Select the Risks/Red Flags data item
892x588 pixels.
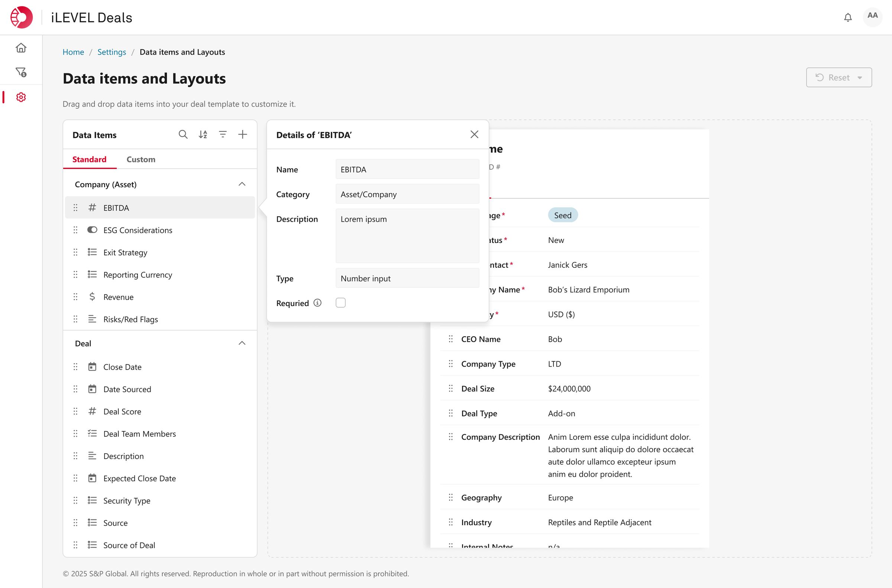click(x=160, y=319)
